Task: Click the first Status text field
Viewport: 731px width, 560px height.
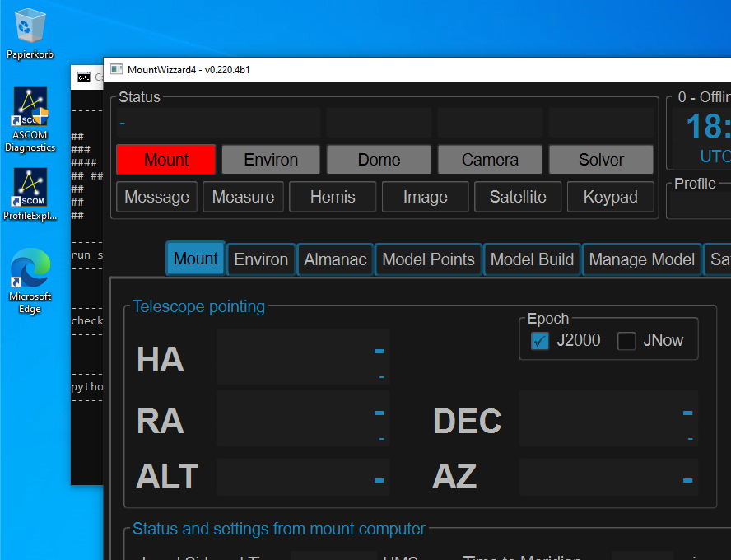Action: pyautogui.click(x=218, y=124)
